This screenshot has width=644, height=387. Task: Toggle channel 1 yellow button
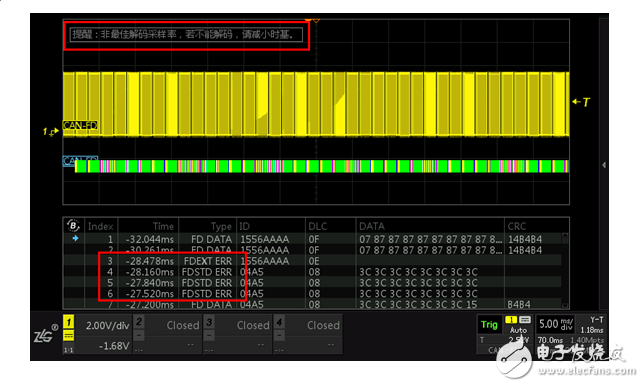[69, 322]
